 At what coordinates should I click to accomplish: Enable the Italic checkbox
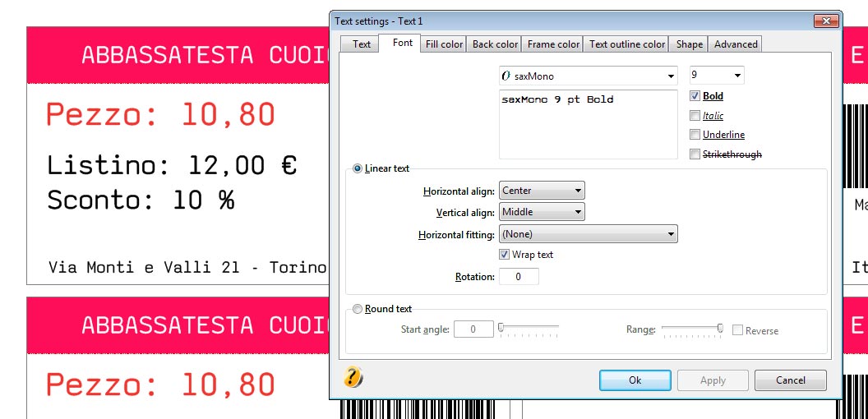point(695,116)
